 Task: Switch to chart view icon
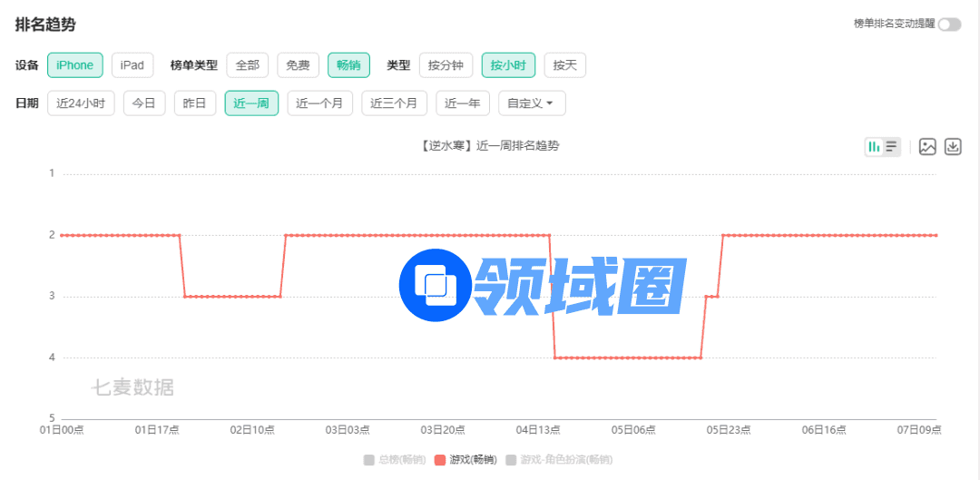click(x=874, y=147)
